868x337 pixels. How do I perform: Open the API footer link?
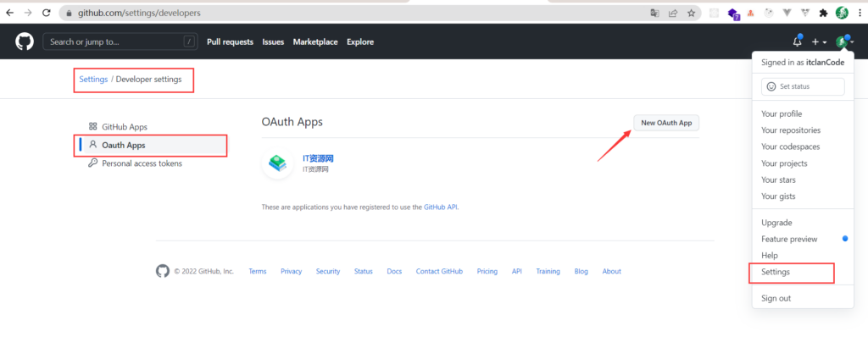coord(516,271)
